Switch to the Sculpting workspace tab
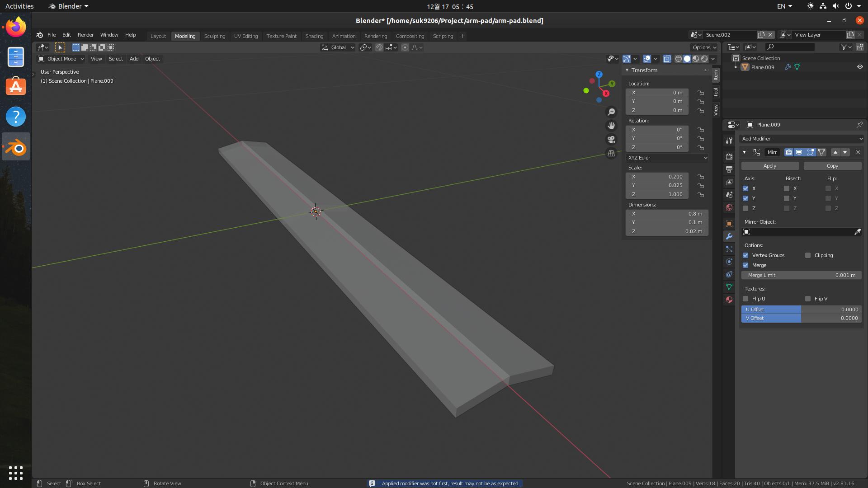The image size is (868, 488). [x=215, y=36]
